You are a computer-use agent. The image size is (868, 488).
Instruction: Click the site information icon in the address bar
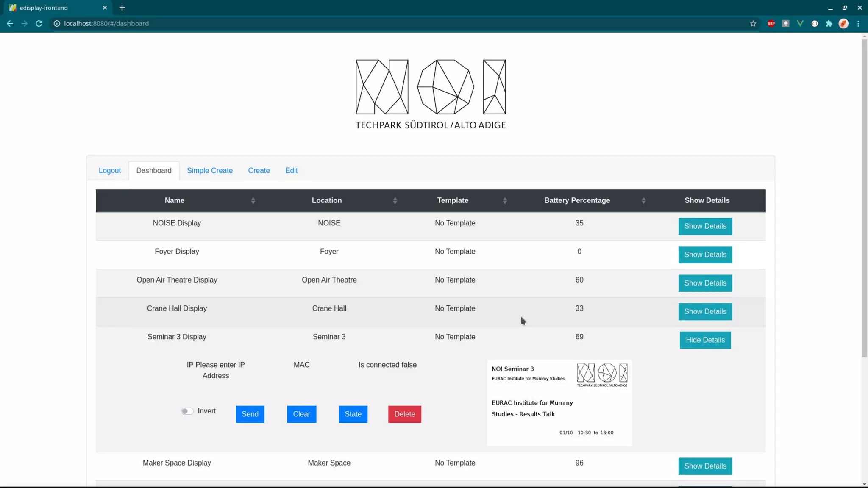(x=56, y=24)
